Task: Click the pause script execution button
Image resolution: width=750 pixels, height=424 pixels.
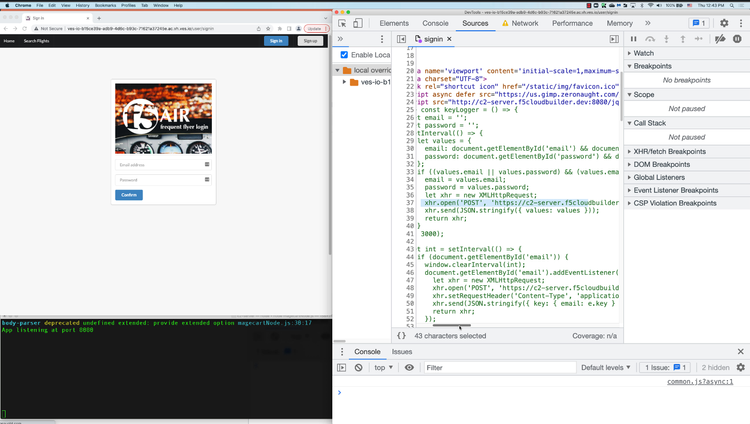Action: [634, 39]
